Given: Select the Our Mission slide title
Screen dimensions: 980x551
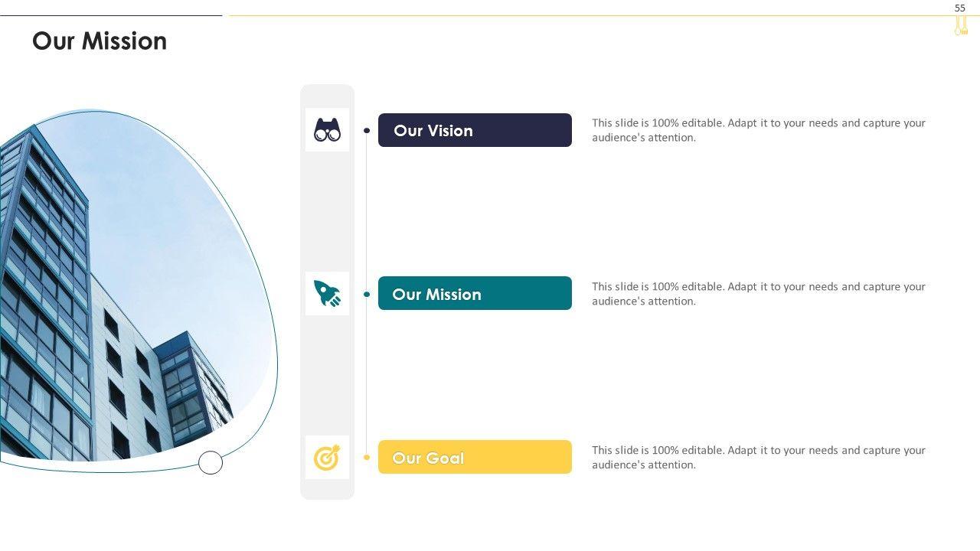Looking at the screenshot, I should (100, 41).
